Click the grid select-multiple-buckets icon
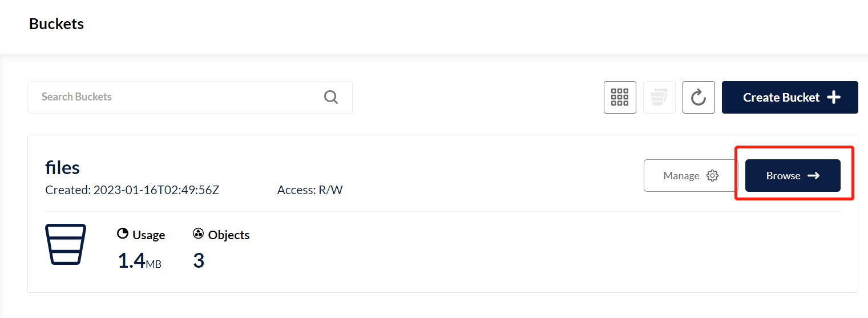The image size is (868, 318). point(620,97)
